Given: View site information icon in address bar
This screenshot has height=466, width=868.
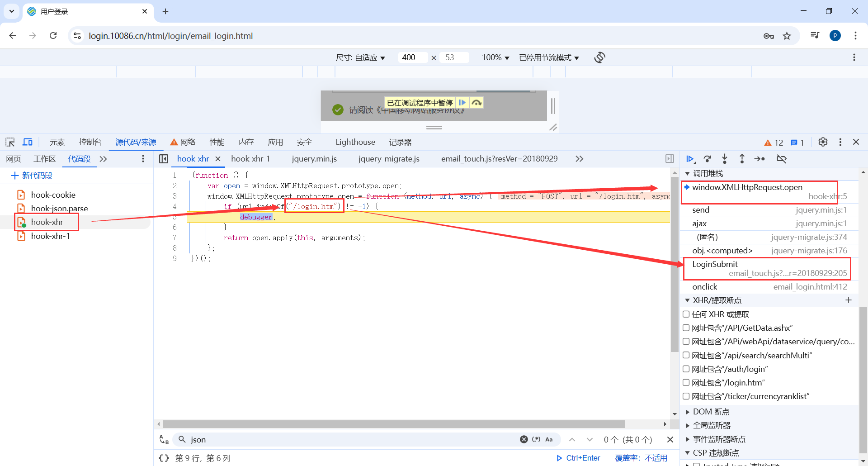Looking at the screenshot, I should pos(77,36).
